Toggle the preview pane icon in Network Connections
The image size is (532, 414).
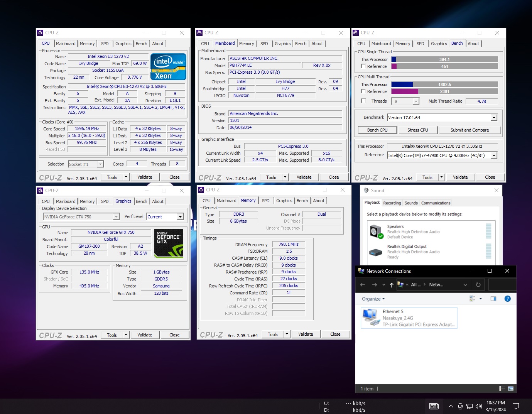pos(493,299)
